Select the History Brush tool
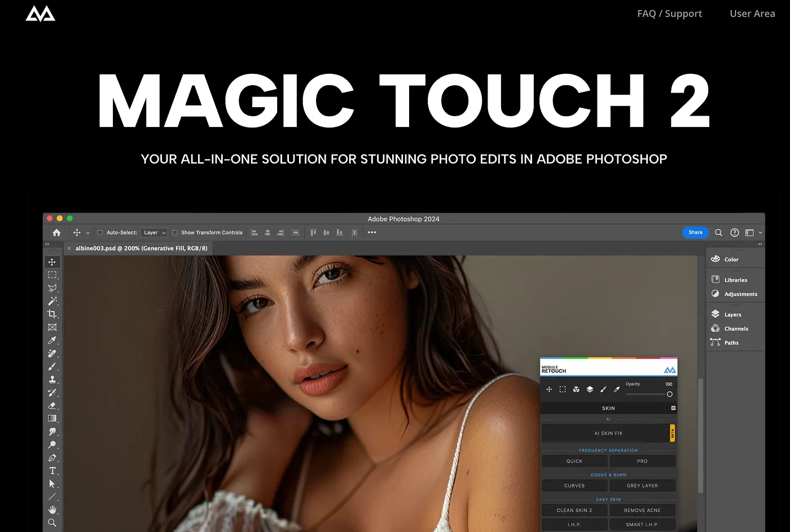Screen dimensions: 790x532 point(52,392)
